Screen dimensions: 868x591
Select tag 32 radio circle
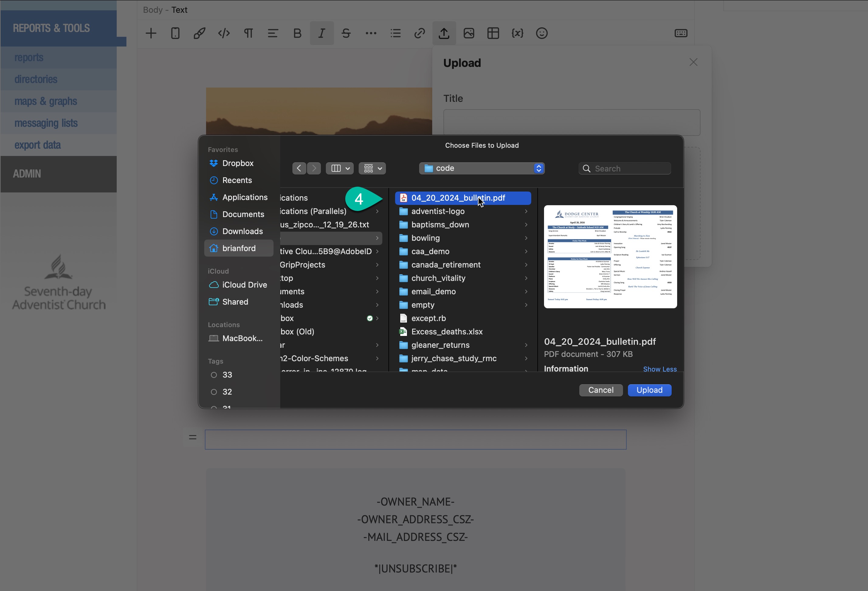(x=214, y=392)
